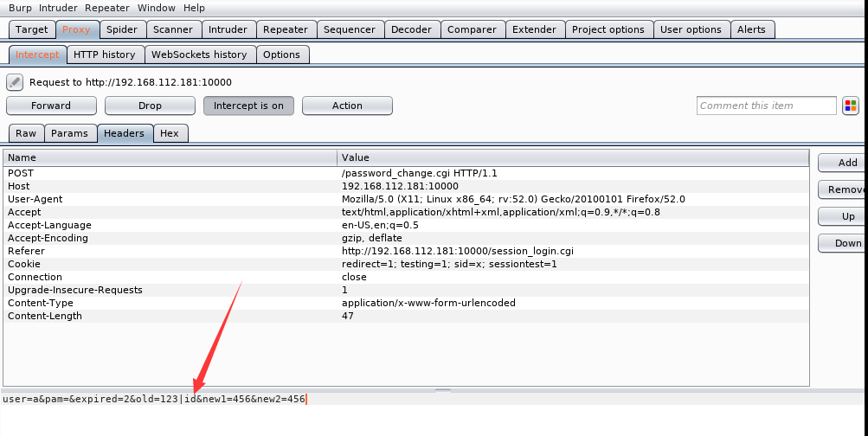868x436 pixels.
Task: Open the Intruder menu in menu bar
Action: [59, 8]
